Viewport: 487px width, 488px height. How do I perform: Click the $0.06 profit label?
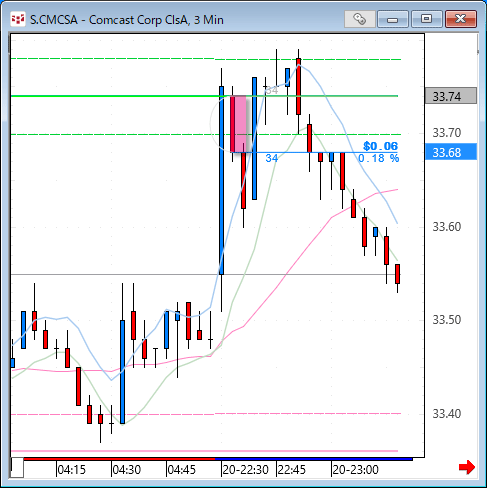pos(380,146)
